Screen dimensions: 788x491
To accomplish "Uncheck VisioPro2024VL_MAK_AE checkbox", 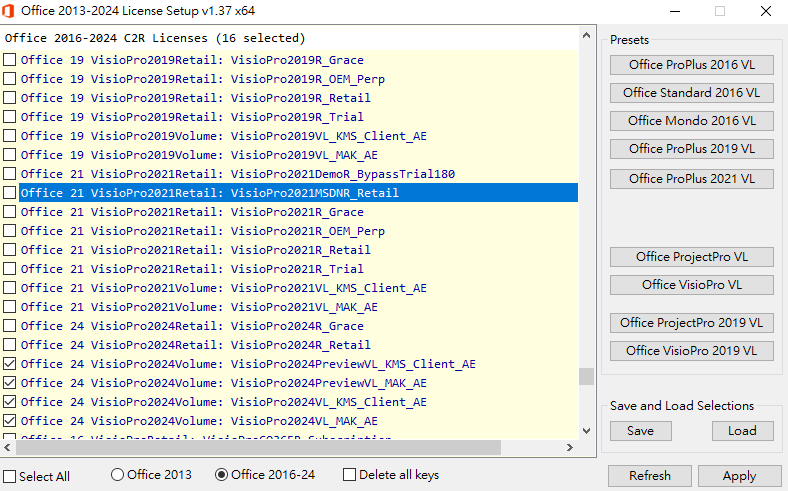I will pyautogui.click(x=10, y=421).
